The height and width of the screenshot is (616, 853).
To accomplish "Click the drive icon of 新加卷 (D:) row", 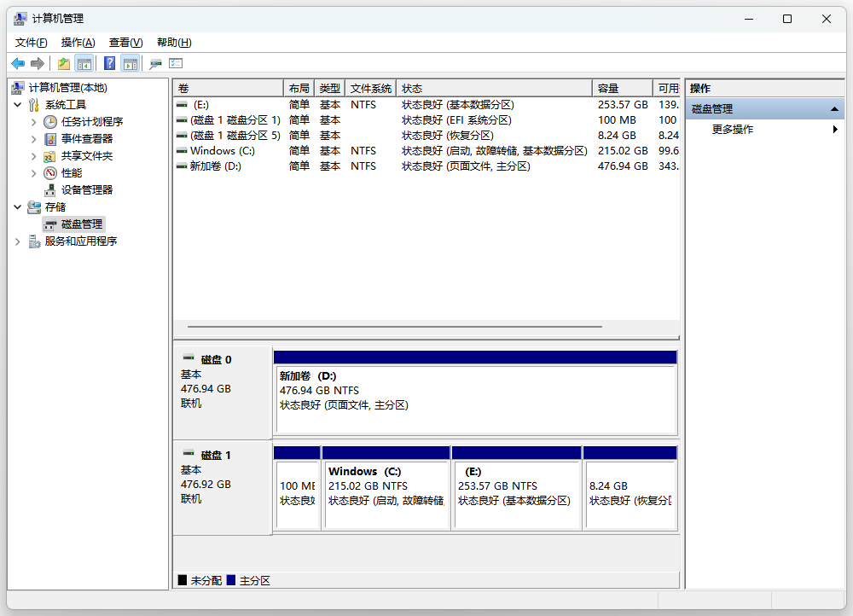I will pos(182,166).
